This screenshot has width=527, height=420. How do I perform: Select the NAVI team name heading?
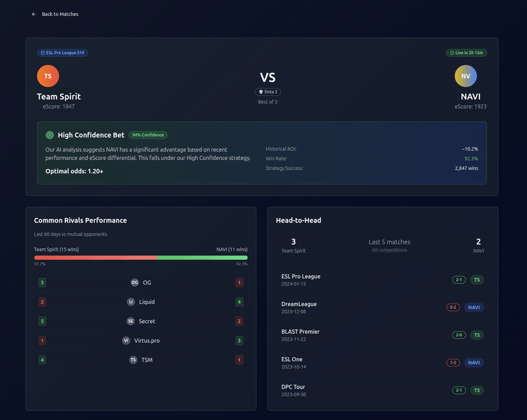[x=470, y=97]
